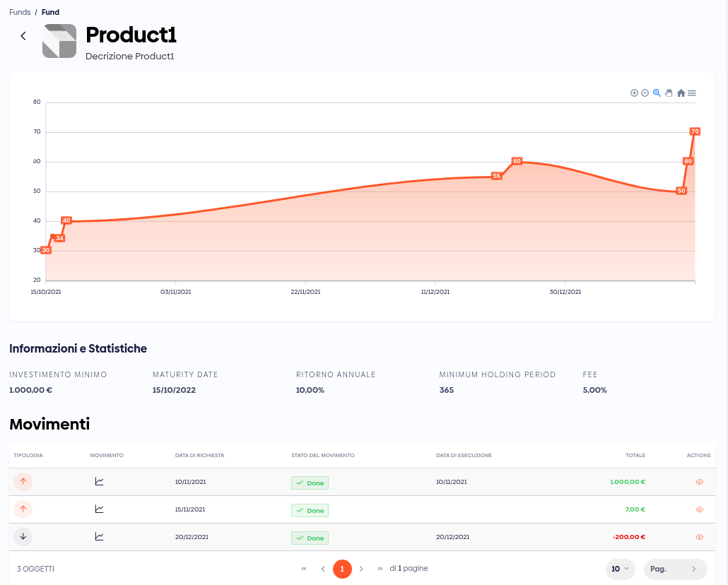Click the down arrow icon on 20/12/2021 row
Viewport: 728px width, 585px height.
[23, 537]
